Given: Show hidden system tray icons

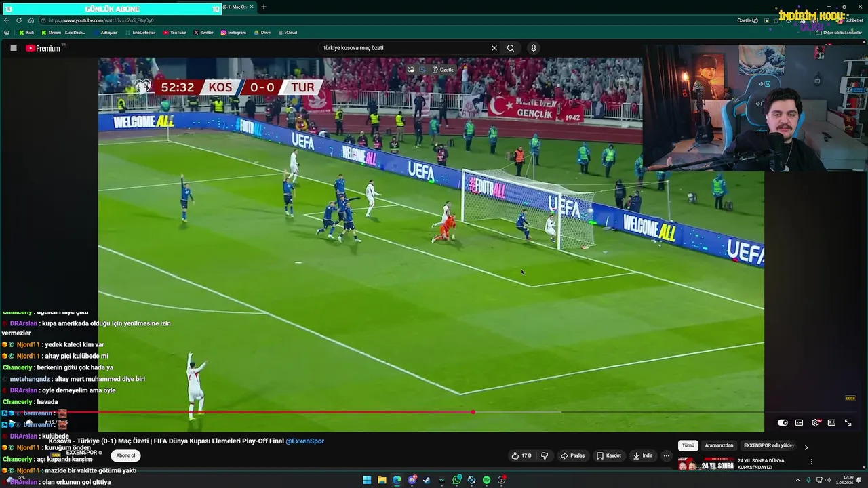Looking at the screenshot, I should [797, 480].
